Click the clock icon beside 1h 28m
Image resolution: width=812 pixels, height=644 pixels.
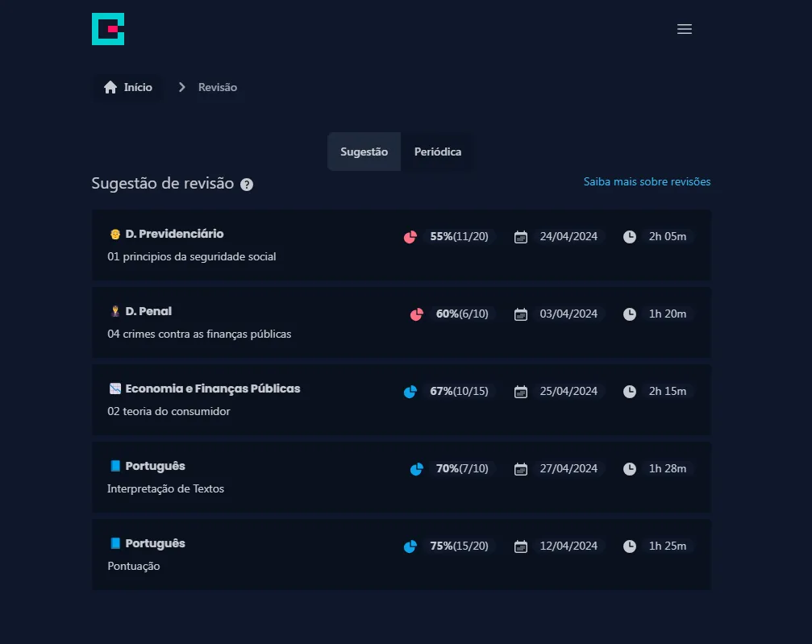pyautogui.click(x=629, y=469)
